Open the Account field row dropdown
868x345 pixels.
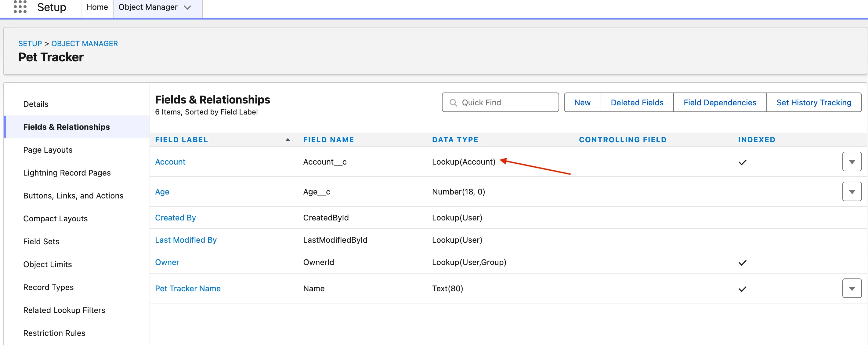pyautogui.click(x=852, y=162)
